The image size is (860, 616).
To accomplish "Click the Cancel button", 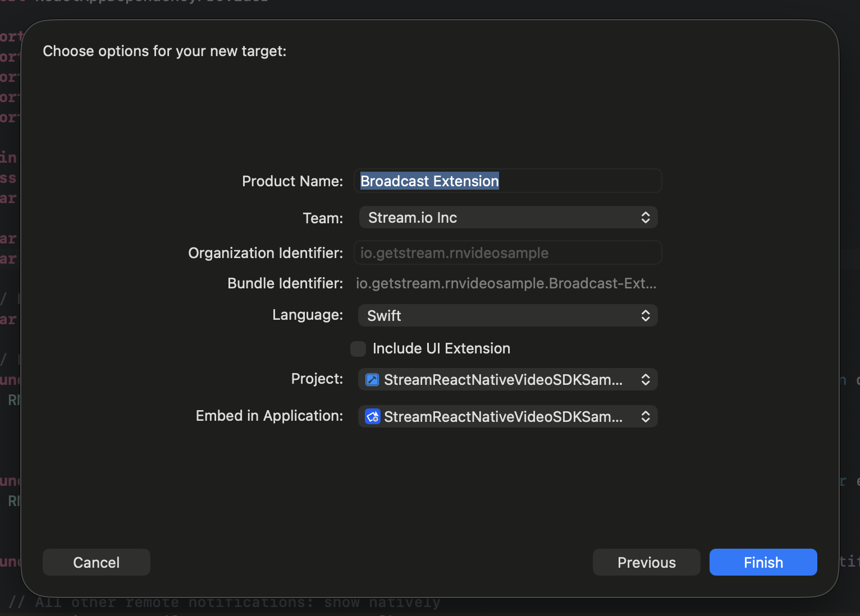I will [x=97, y=562].
